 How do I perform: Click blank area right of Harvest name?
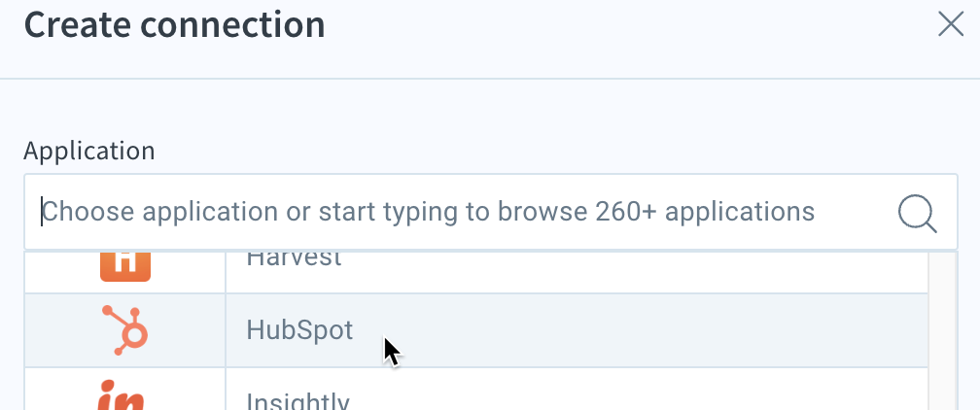(x=625, y=272)
